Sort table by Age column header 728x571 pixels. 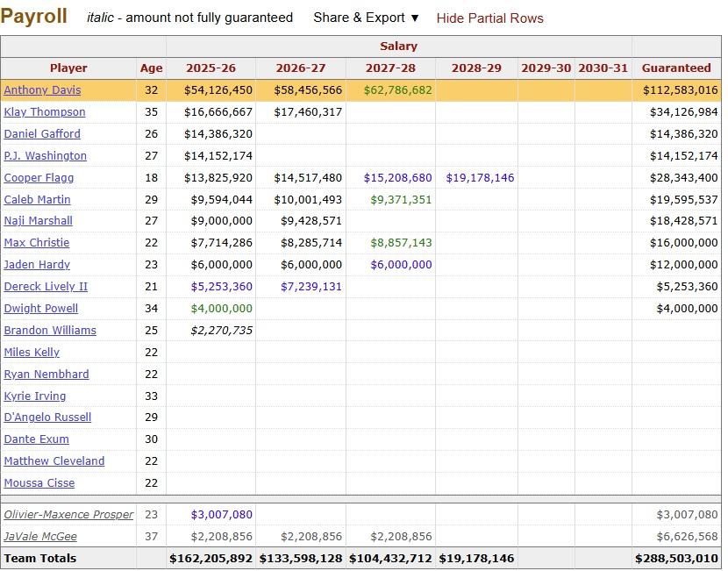click(151, 68)
